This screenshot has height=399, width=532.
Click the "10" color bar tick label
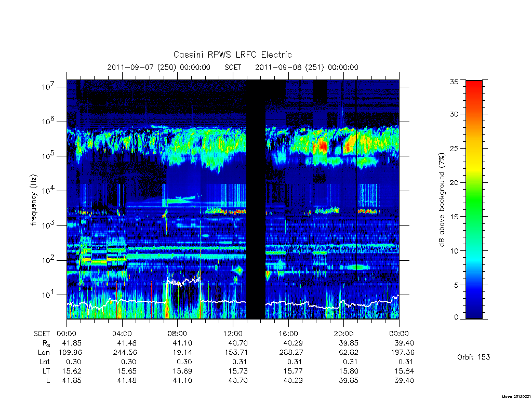pos(454,251)
